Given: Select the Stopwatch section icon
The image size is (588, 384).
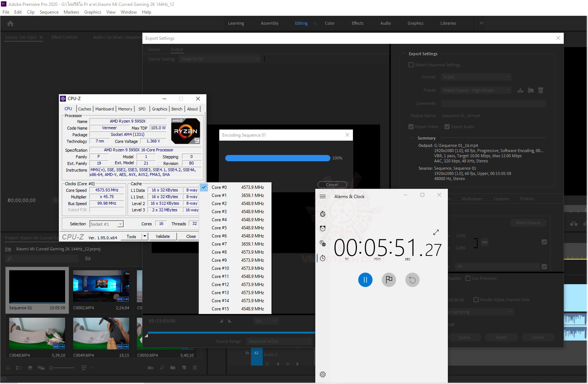Looking at the screenshot, I should [323, 258].
